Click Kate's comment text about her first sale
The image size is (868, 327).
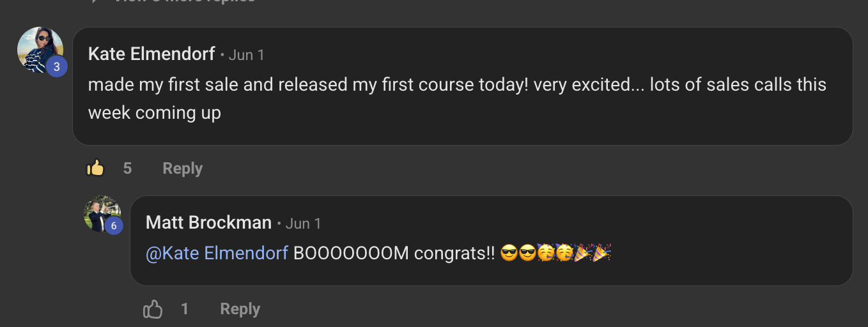[x=456, y=99]
